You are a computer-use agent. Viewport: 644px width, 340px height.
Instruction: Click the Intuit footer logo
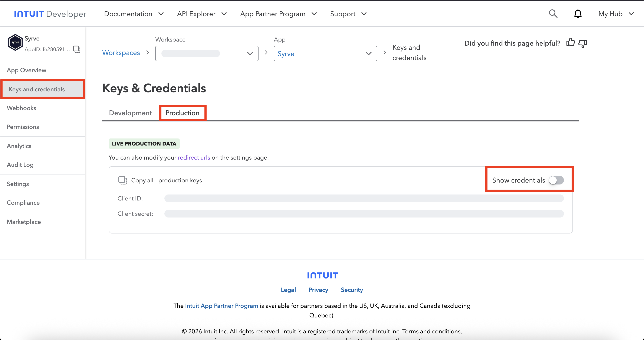tap(322, 275)
